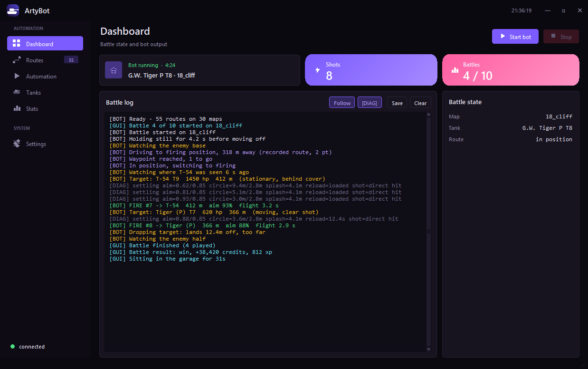Click the 'in position' Route value
Screen dimensions: 588x369
pyautogui.click(x=554, y=139)
